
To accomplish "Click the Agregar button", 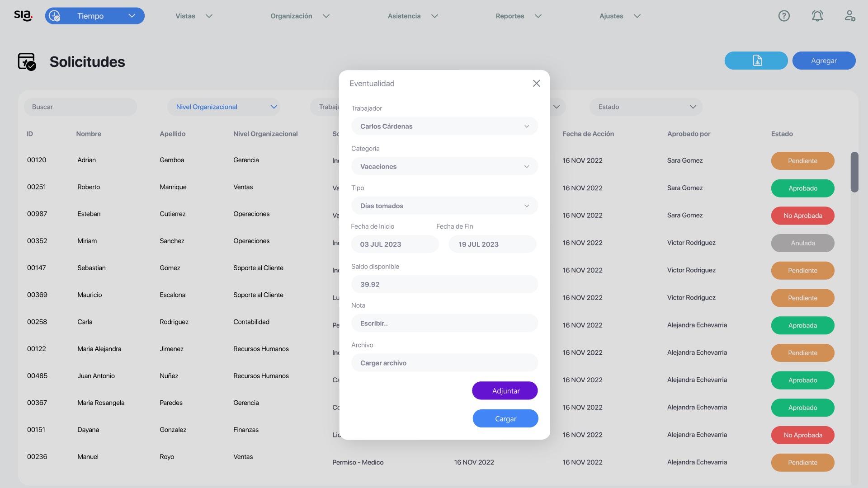I will (x=824, y=60).
